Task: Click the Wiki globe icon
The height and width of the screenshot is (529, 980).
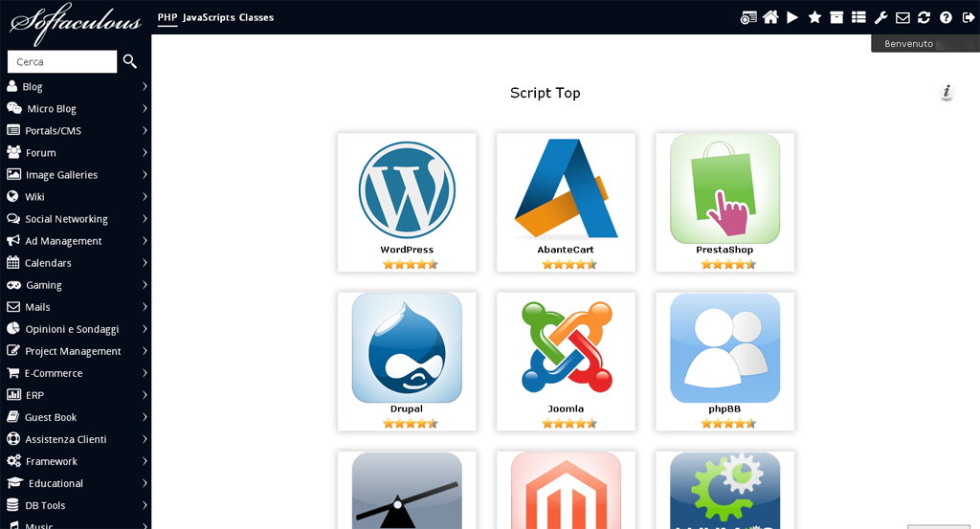Action: tap(12, 196)
